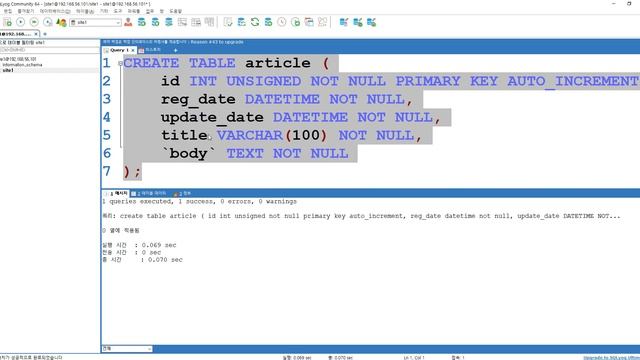Click Execute and Edit Result icon

[x=48, y=22]
